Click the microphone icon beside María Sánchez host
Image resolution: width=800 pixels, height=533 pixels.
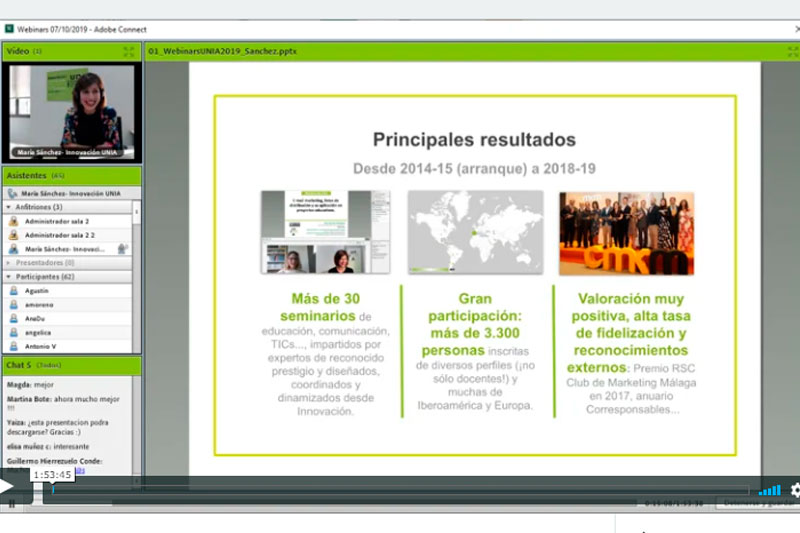pyautogui.click(x=122, y=248)
